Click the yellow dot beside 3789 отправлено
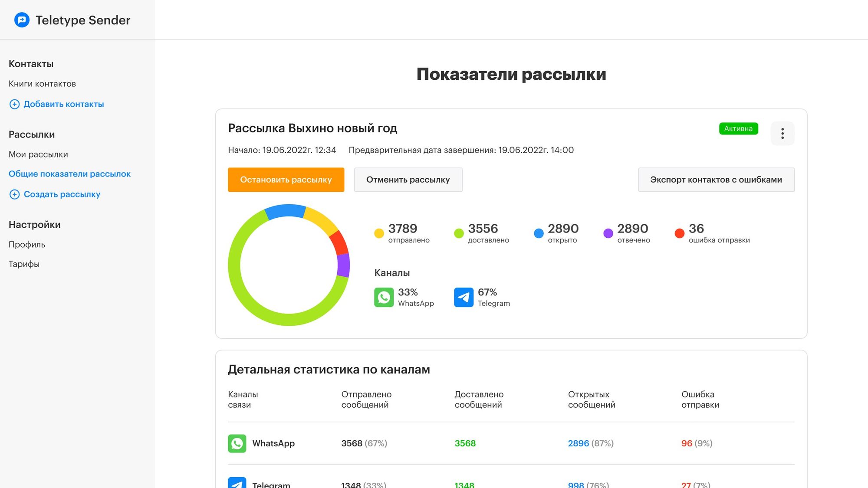The image size is (868, 488). 379,233
